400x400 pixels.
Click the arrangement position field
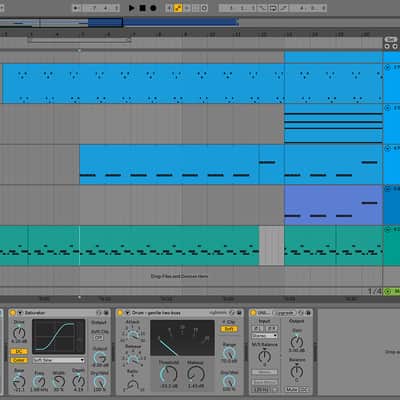(x=101, y=8)
